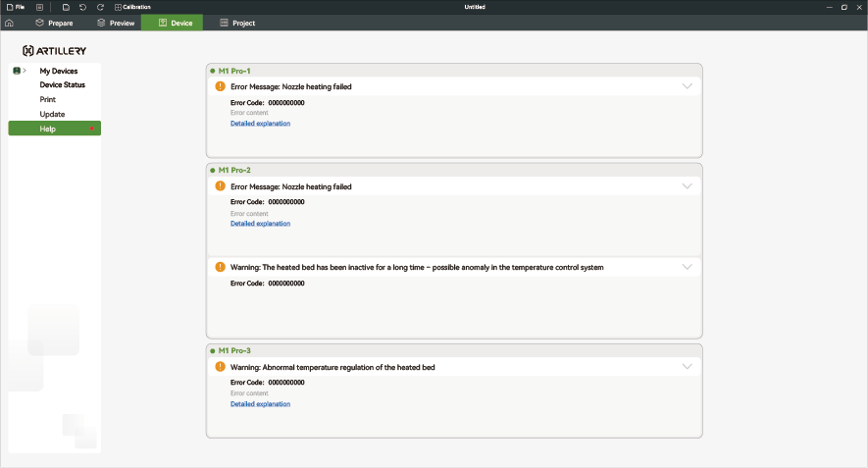868x468 pixels.
Task: Open the Calibration menu
Action: [132, 7]
